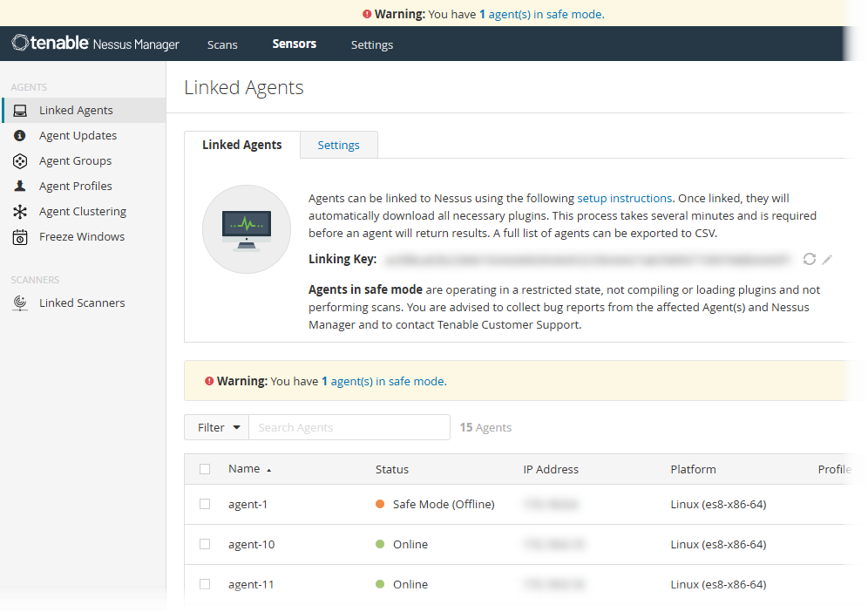Select the agent-1 row checkbox
The image size is (868, 612).
[205, 504]
